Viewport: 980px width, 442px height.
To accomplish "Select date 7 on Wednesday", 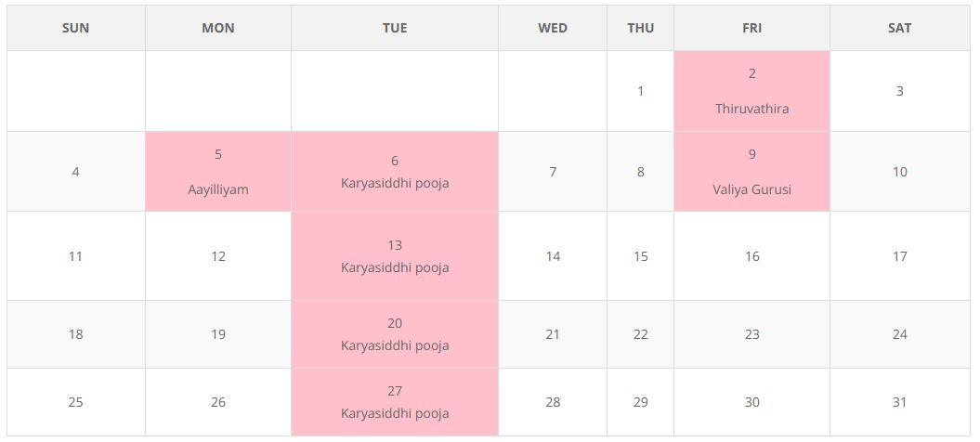I will point(553,172).
